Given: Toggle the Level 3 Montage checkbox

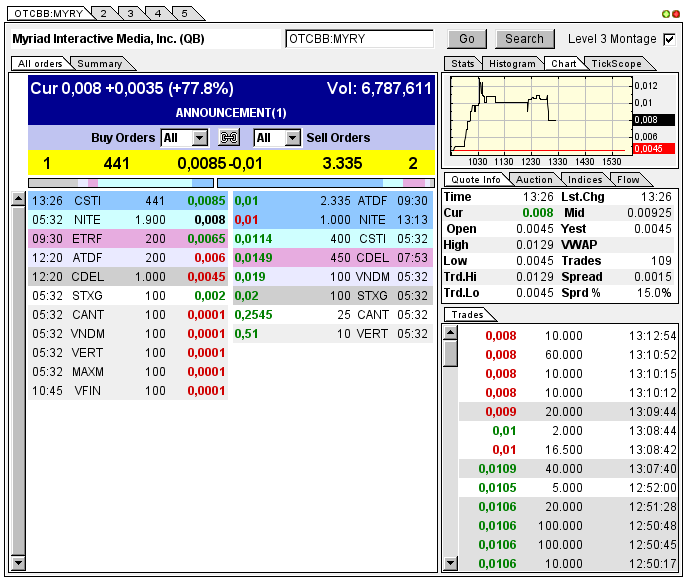Looking at the screenshot, I should pos(669,39).
